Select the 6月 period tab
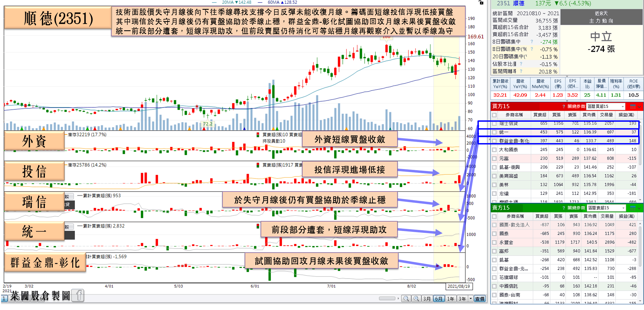644x310 pixels. click(439, 299)
